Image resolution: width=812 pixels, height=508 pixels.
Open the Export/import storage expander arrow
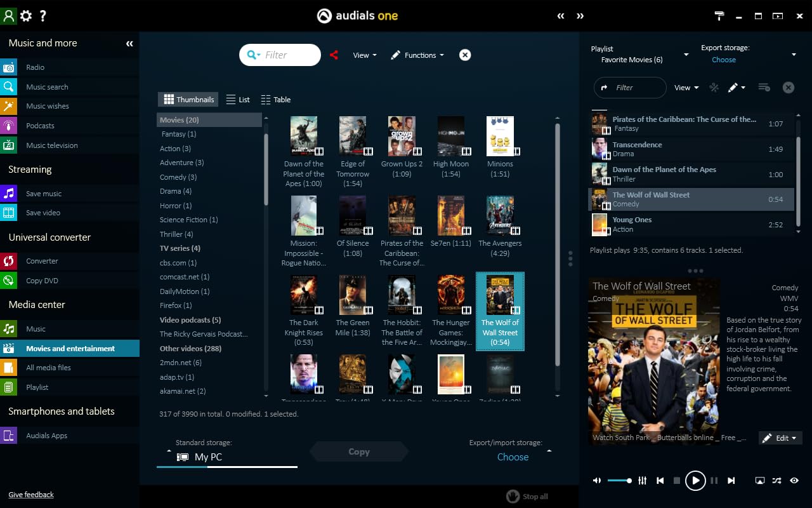click(549, 451)
